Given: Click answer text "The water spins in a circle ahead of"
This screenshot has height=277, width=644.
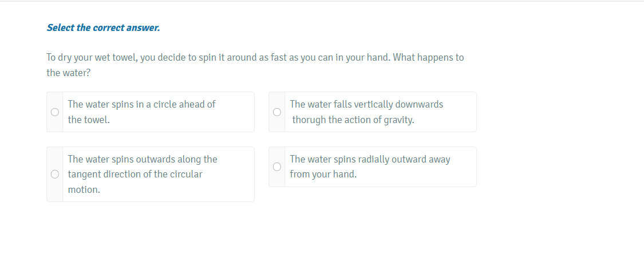Looking at the screenshot, I should pyautogui.click(x=141, y=104).
